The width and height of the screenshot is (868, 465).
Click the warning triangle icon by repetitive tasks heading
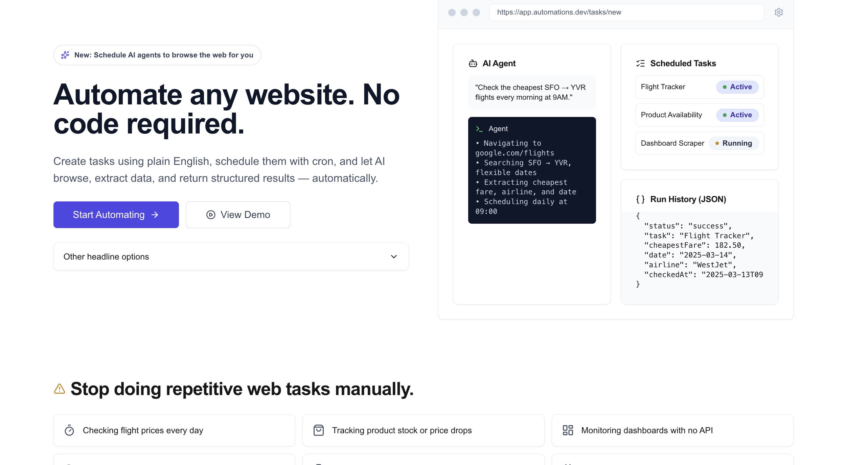[60, 389]
